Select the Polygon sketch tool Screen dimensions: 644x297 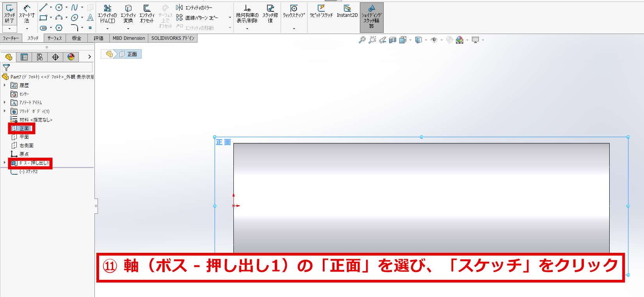point(59,28)
